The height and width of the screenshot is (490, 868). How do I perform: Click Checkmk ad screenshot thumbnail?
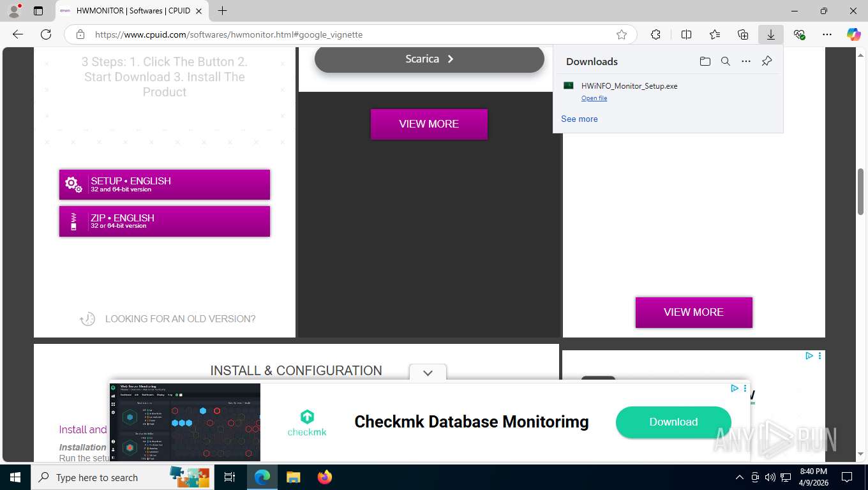click(x=185, y=422)
